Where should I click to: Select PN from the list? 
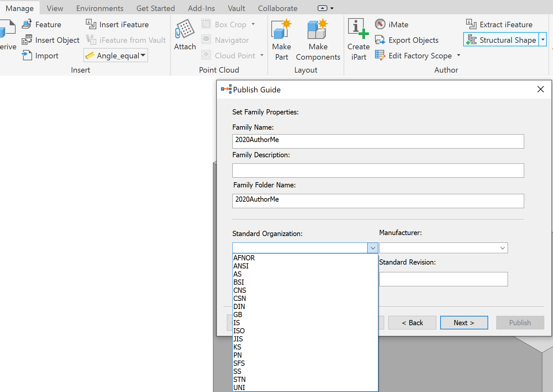click(305, 355)
